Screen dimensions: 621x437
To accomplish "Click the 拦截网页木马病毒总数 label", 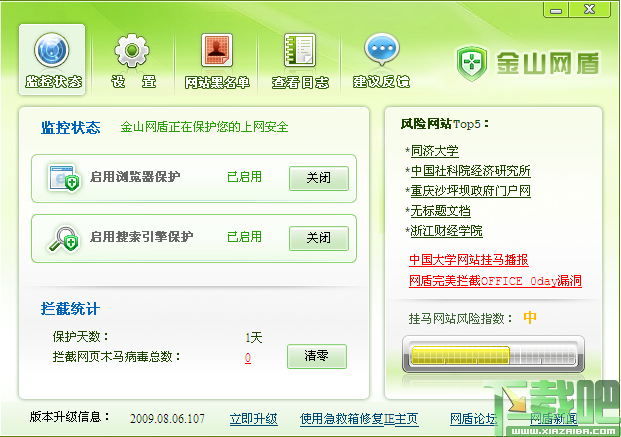I will coord(116,357).
